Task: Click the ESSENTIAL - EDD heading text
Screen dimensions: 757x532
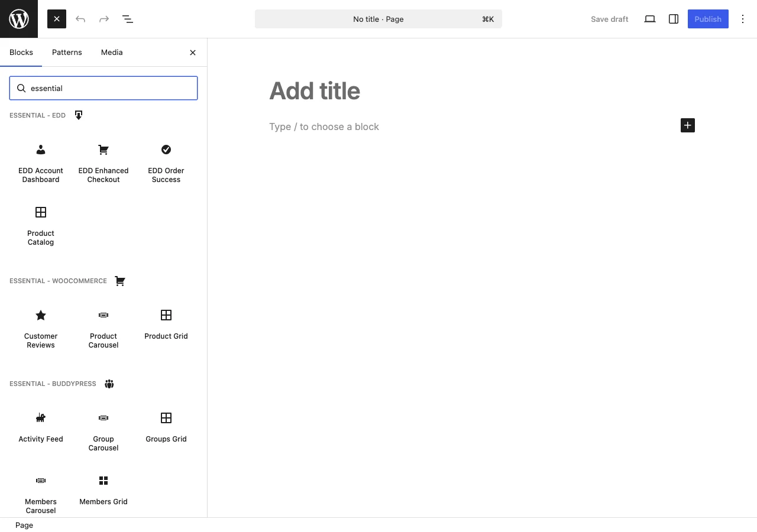Action: coord(37,115)
